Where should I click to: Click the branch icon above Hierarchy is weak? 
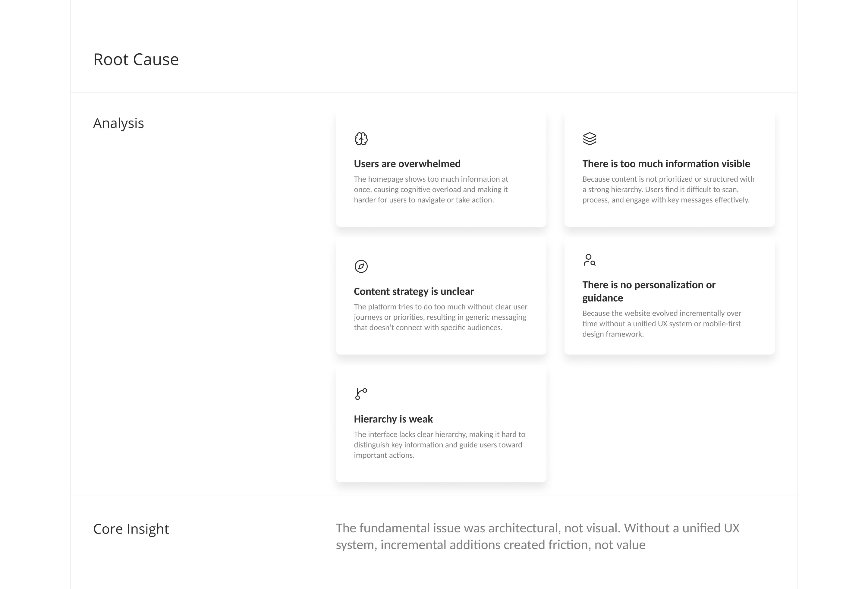click(361, 394)
